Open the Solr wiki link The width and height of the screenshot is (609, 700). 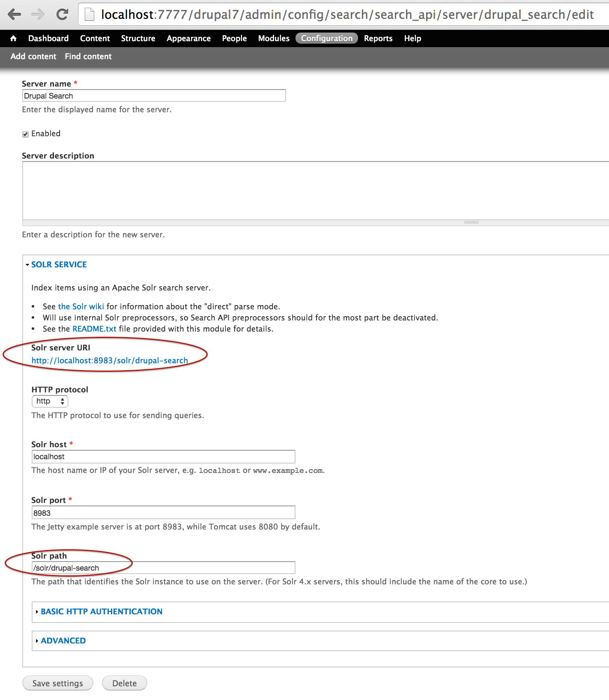[81, 306]
